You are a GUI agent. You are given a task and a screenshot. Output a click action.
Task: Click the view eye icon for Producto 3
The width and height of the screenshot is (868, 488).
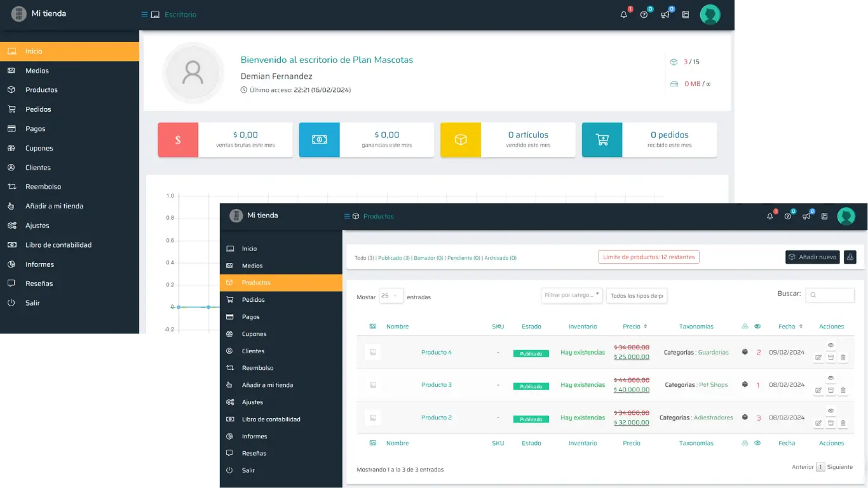click(831, 378)
